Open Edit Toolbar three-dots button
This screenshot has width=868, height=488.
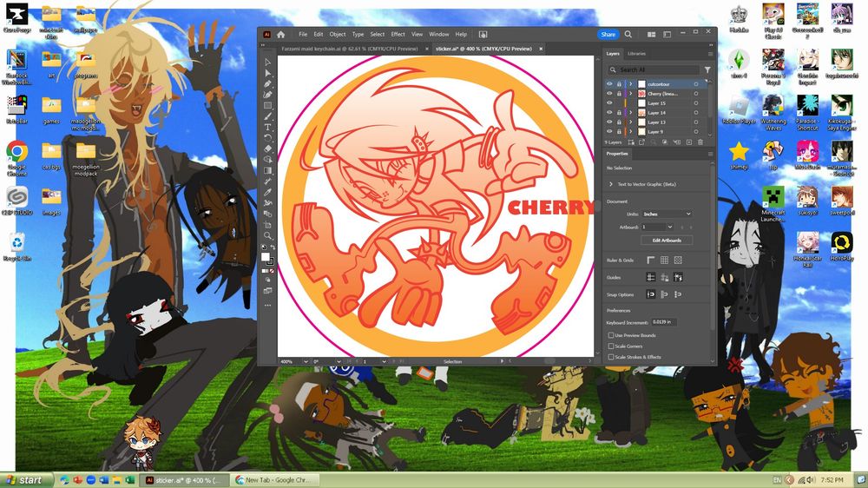point(268,305)
